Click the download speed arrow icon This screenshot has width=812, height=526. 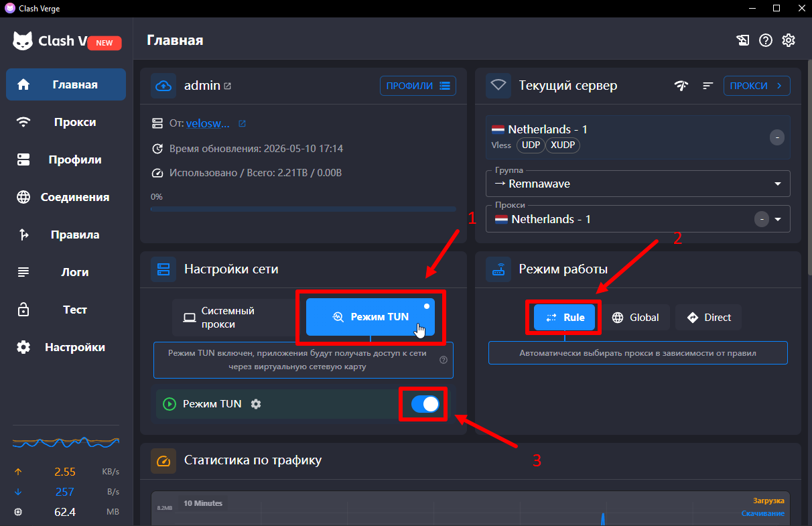pos(18,492)
